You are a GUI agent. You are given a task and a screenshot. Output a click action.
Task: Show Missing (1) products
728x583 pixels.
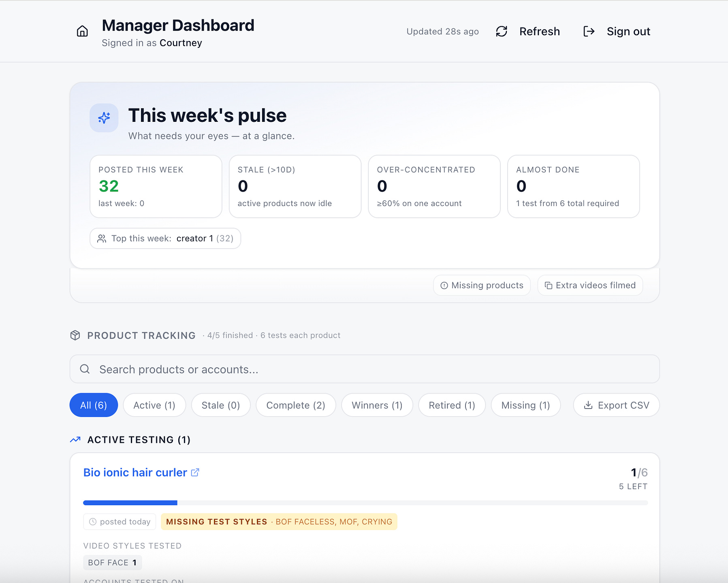(x=526, y=405)
